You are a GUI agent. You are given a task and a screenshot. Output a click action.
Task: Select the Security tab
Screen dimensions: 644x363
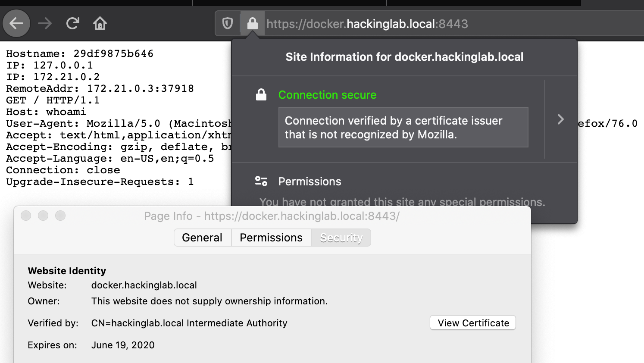click(341, 238)
